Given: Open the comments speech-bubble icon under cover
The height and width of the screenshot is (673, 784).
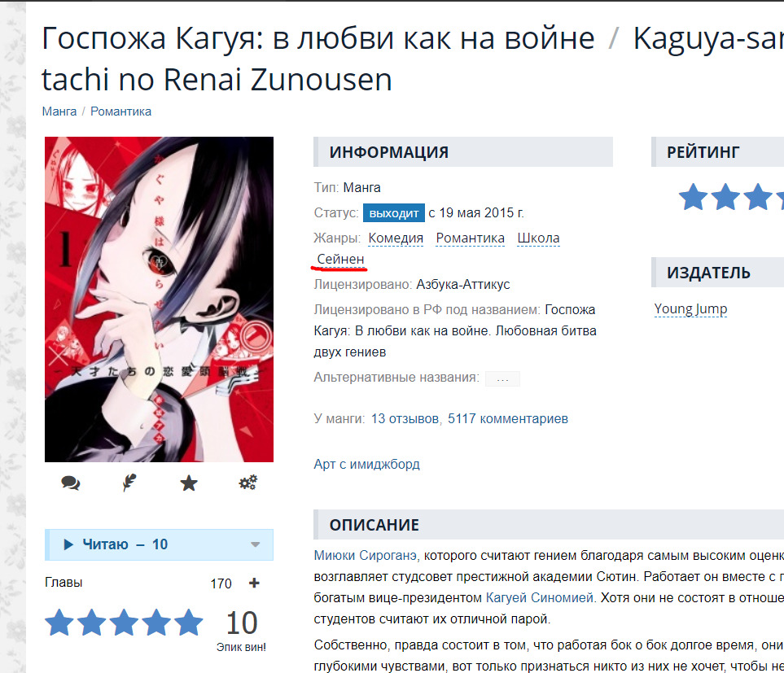Looking at the screenshot, I should point(71,483).
